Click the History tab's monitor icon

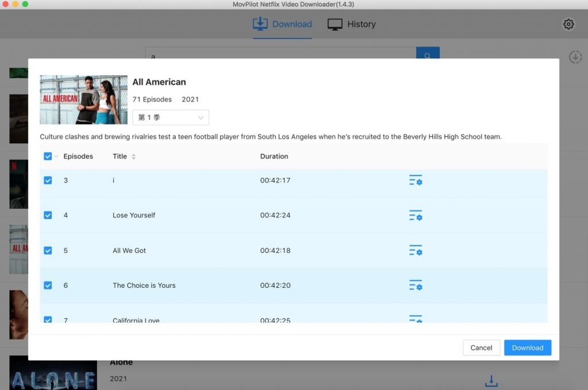(x=335, y=24)
